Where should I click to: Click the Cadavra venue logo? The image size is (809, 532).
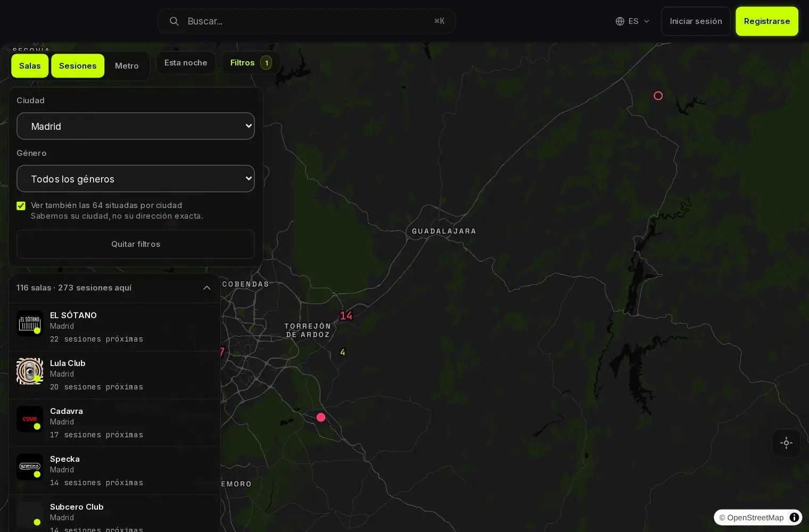(x=30, y=419)
